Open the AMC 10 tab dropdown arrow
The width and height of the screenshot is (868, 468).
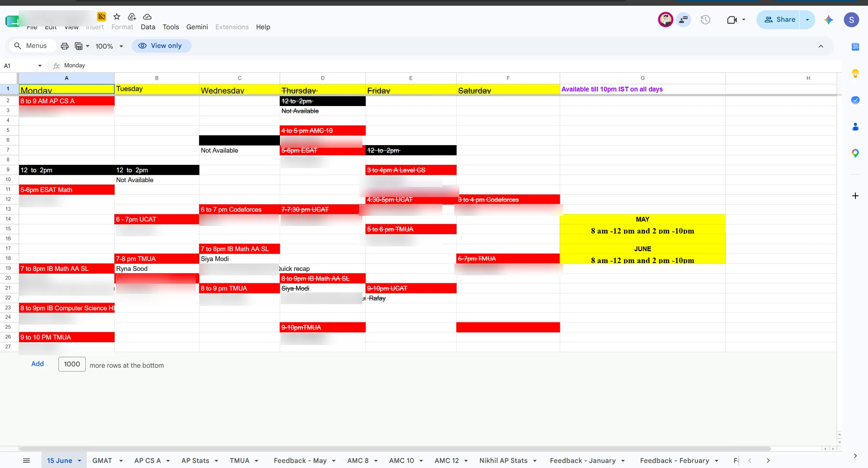point(421,461)
